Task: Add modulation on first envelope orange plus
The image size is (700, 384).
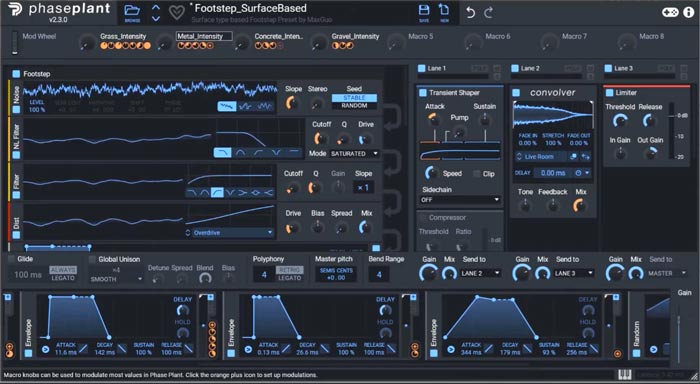Action: [212, 326]
